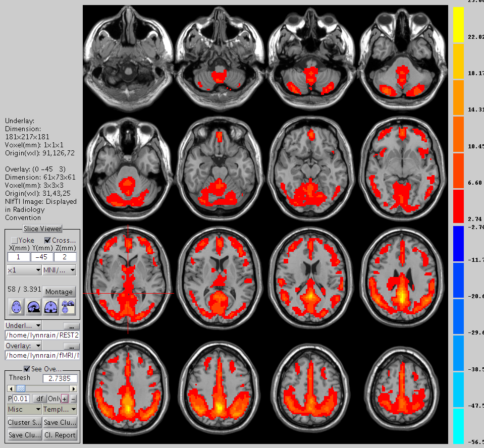Click the "Thresh" label

(20, 378)
